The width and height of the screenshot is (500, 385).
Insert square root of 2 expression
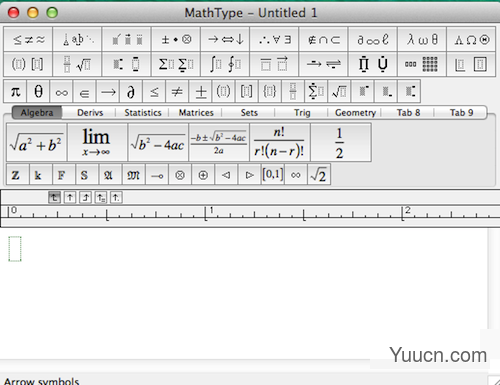(x=319, y=174)
